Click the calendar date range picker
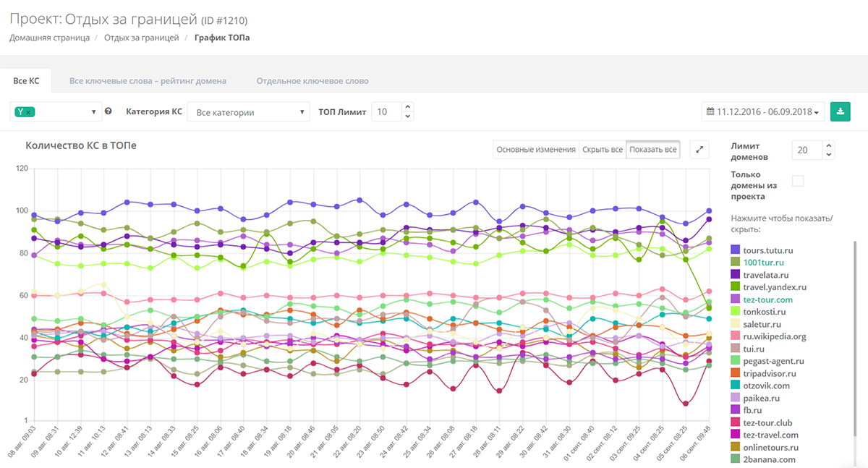 tap(764, 112)
